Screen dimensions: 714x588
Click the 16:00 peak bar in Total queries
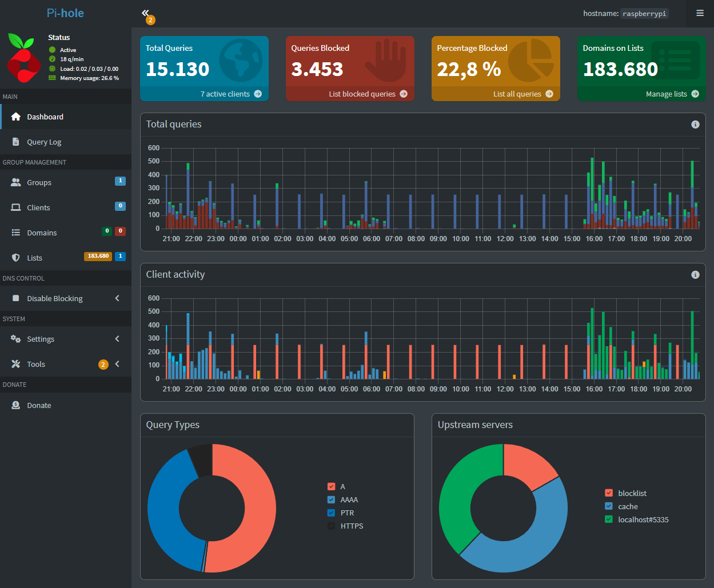(592, 193)
